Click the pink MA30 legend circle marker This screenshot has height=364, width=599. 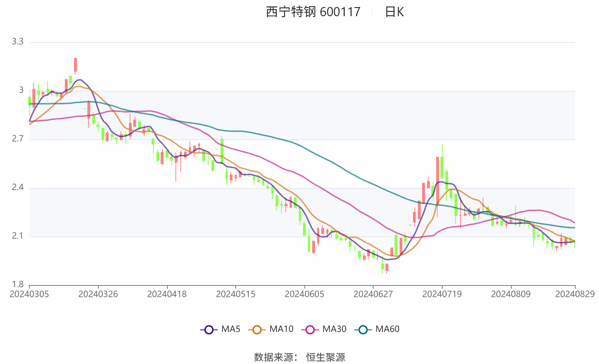(x=310, y=330)
